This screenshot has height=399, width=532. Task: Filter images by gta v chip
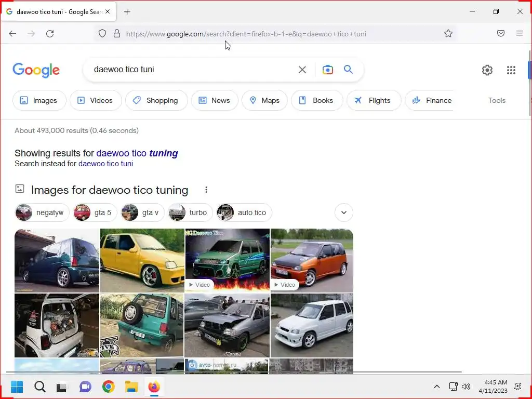pos(142,212)
